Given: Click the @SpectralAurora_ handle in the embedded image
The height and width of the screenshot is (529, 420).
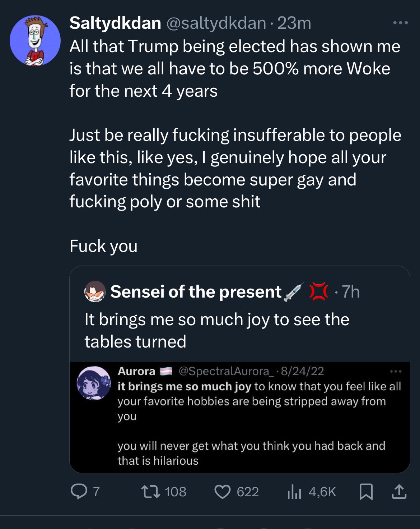Looking at the screenshot, I should click(226, 371).
